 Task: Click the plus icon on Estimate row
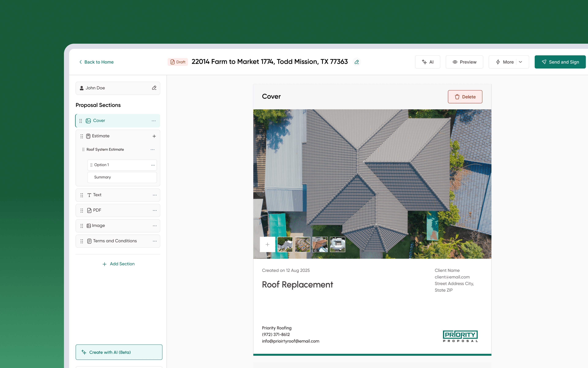pos(154,136)
